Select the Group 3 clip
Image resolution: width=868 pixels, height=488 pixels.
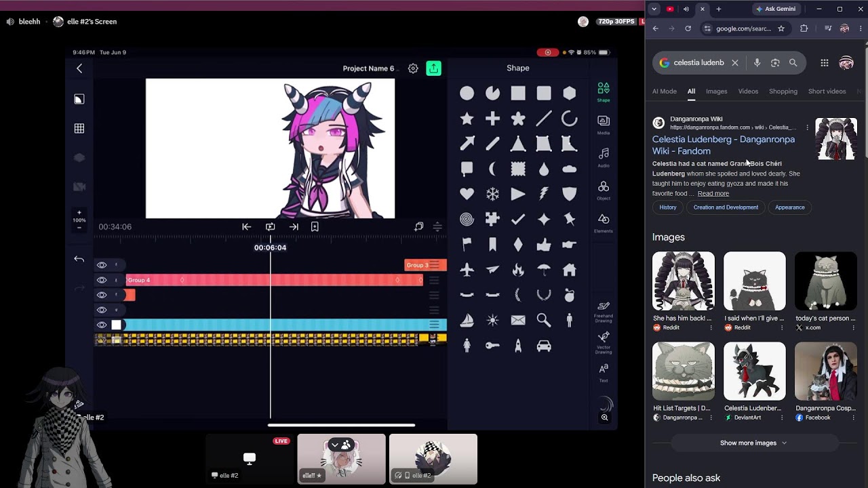point(425,265)
